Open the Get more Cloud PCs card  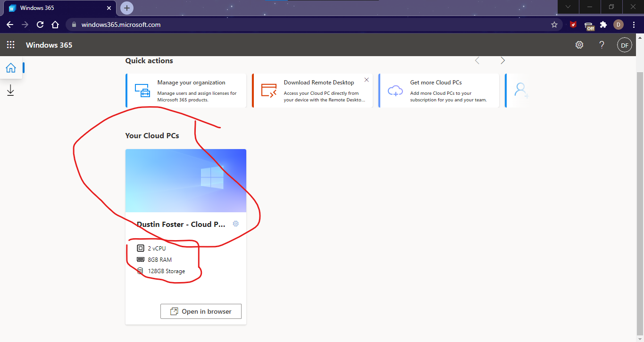click(439, 91)
